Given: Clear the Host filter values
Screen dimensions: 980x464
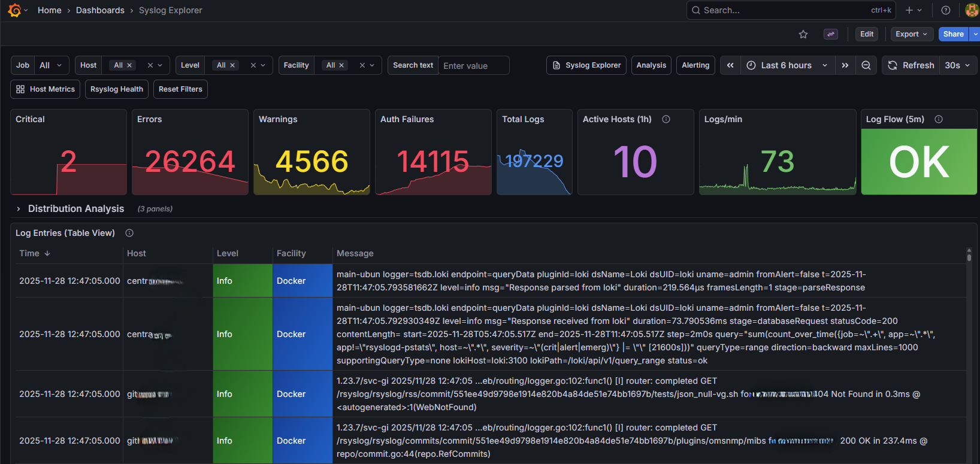Looking at the screenshot, I should click(150, 65).
